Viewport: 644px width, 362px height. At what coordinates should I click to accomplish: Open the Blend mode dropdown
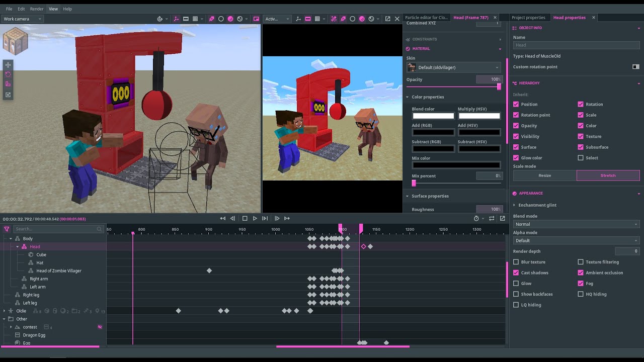pos(576,224)
